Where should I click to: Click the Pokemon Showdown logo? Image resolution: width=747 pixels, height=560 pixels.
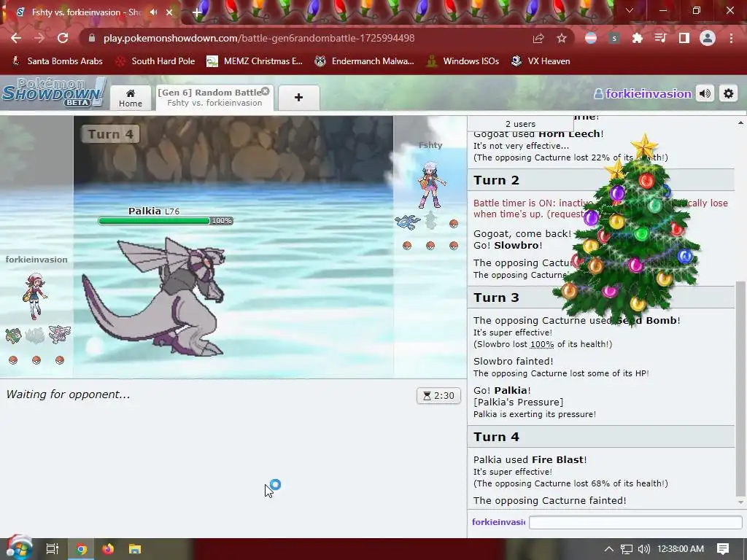53,93
